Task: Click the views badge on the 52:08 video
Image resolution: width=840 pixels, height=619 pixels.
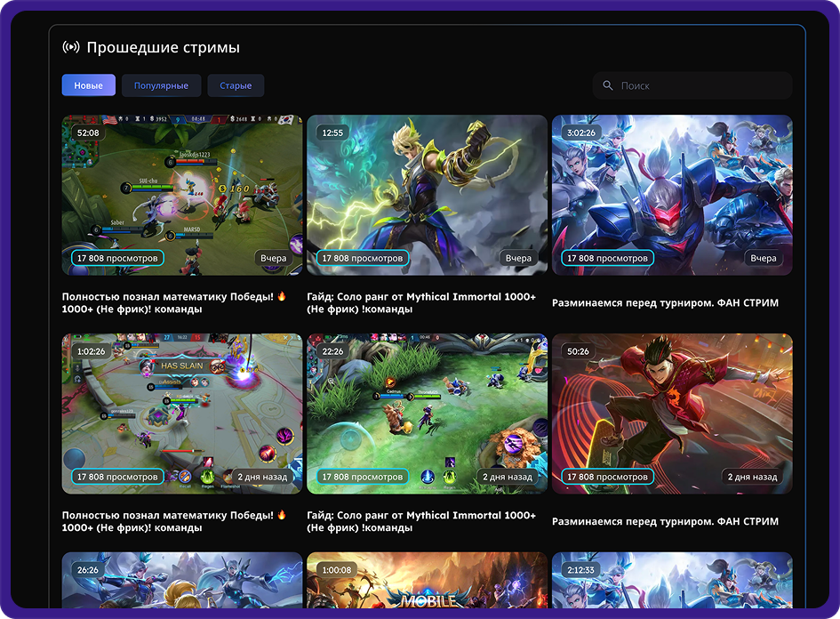Action: click(x=117, y=258)
